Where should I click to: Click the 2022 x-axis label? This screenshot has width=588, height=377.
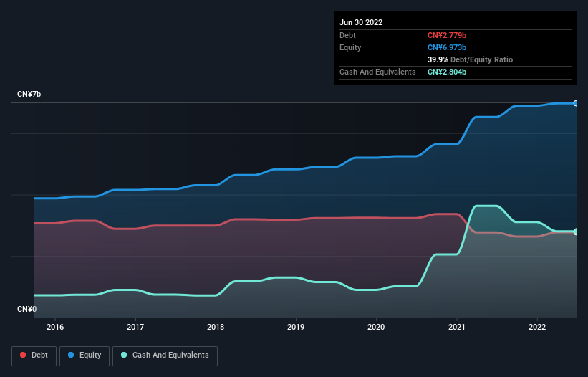coord(537,327)
